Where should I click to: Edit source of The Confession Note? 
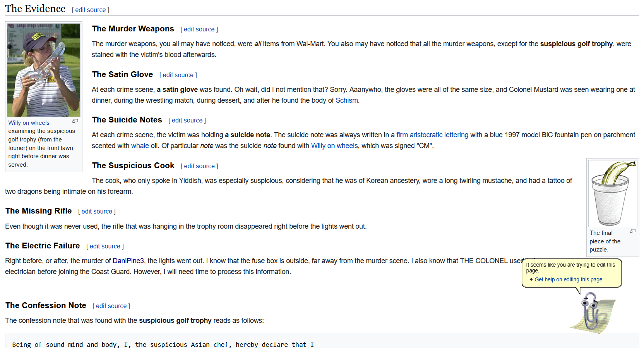(111, 306)
